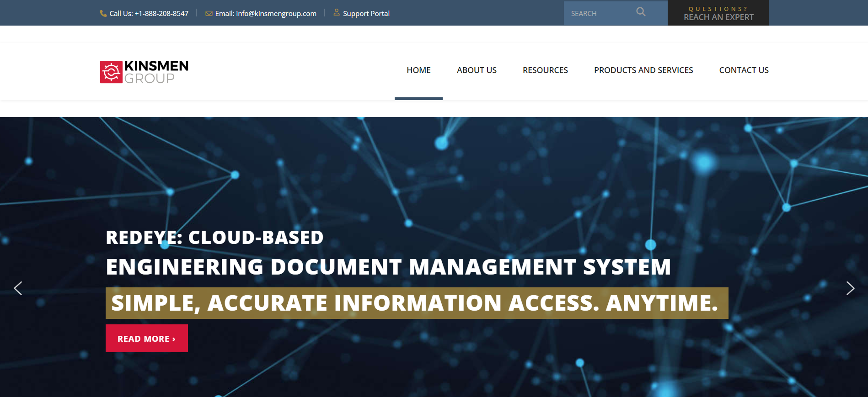Expand the Products and Services menu
868x397 pixels.
pos(643,70)
